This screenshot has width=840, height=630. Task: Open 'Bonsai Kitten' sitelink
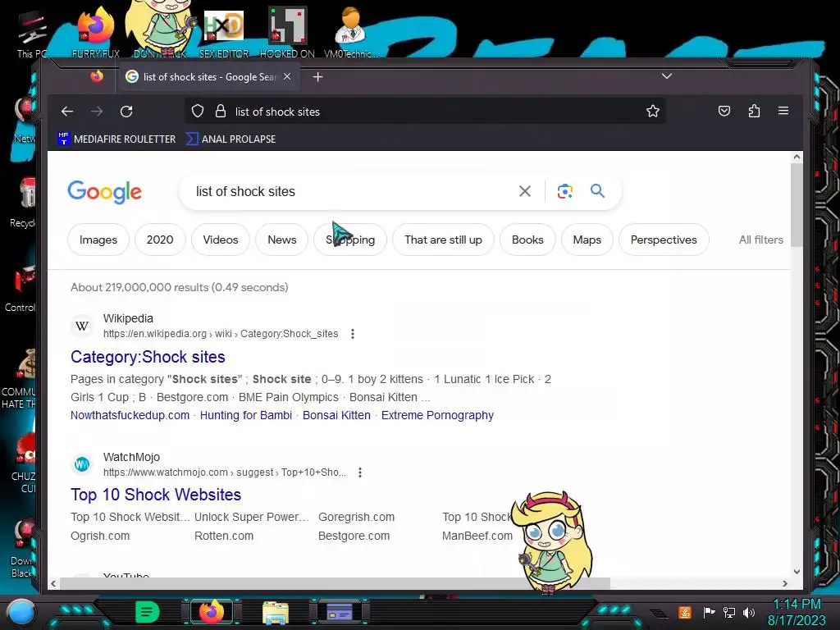pos(336,415)
